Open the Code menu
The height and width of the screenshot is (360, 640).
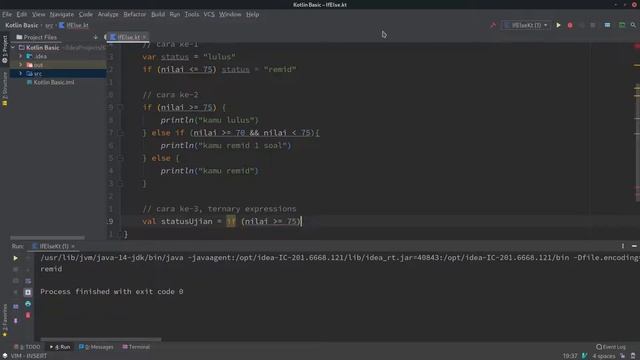pos(86,14)
